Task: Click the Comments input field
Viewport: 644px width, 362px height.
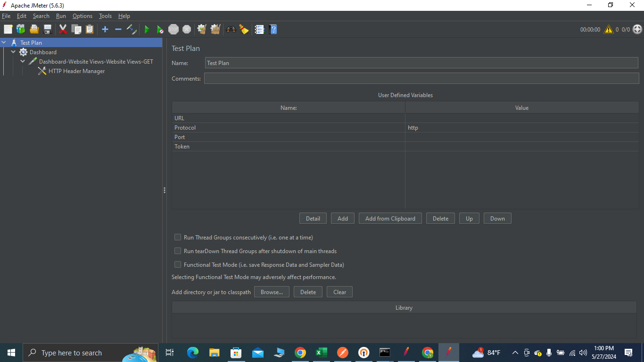Action: click(421, 78)
